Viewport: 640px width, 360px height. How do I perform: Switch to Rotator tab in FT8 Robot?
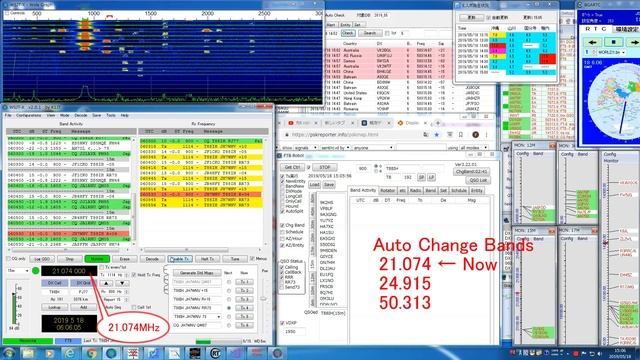(387, 190)
